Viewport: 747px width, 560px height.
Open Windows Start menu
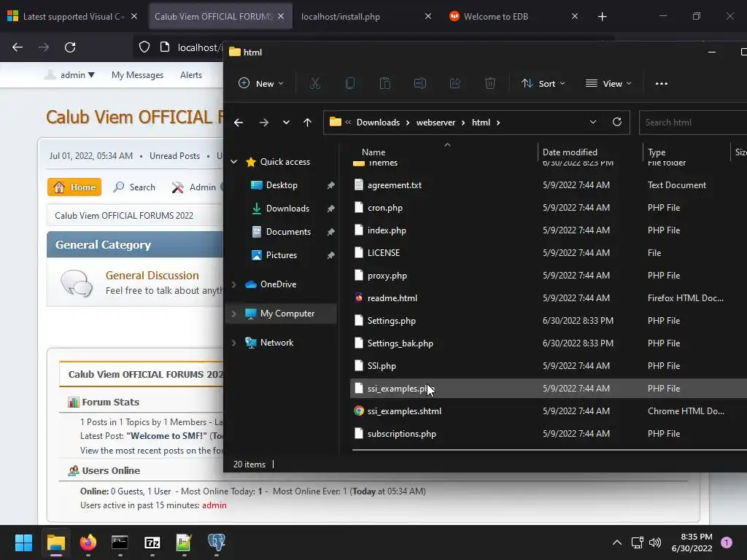coord(23,542)
